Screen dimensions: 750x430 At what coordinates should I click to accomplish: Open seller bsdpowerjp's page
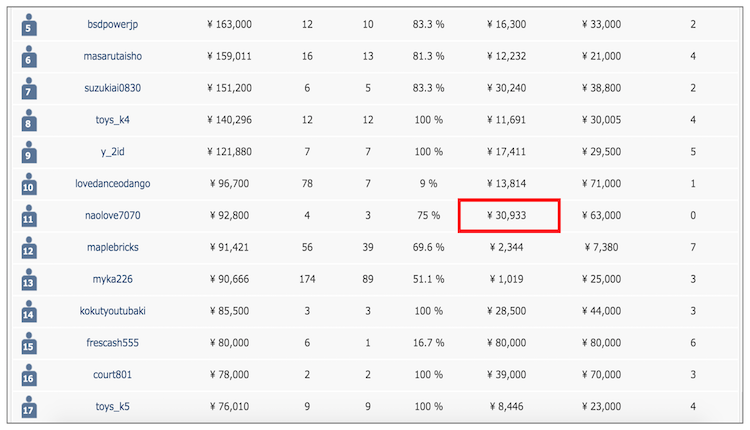[112, 24]
